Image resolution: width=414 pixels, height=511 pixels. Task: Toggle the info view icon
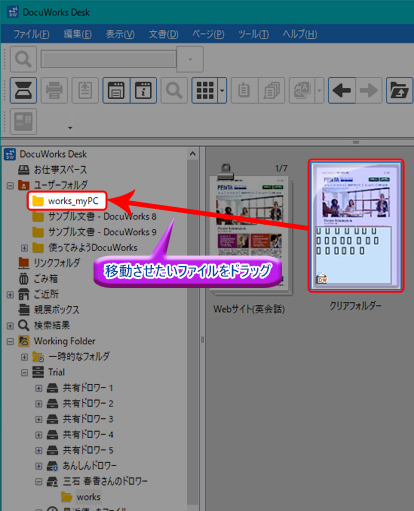coord(143,90)
